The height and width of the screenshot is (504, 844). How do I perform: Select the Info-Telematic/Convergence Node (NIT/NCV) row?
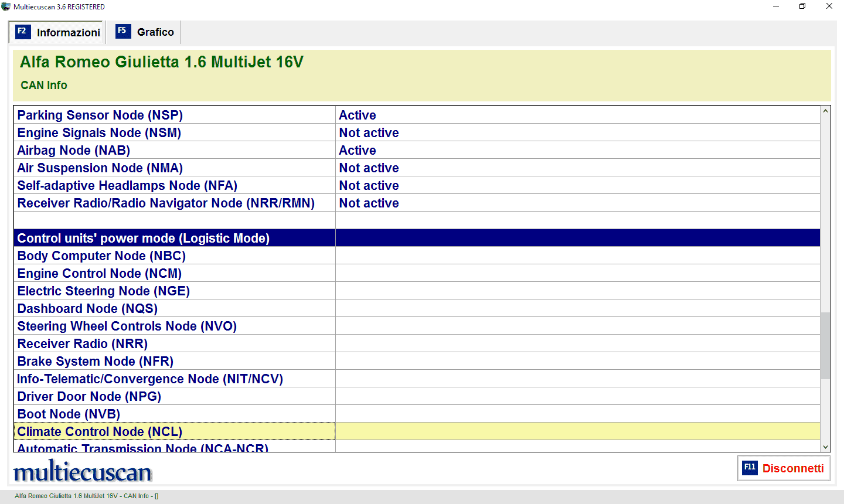coord(417,379)
